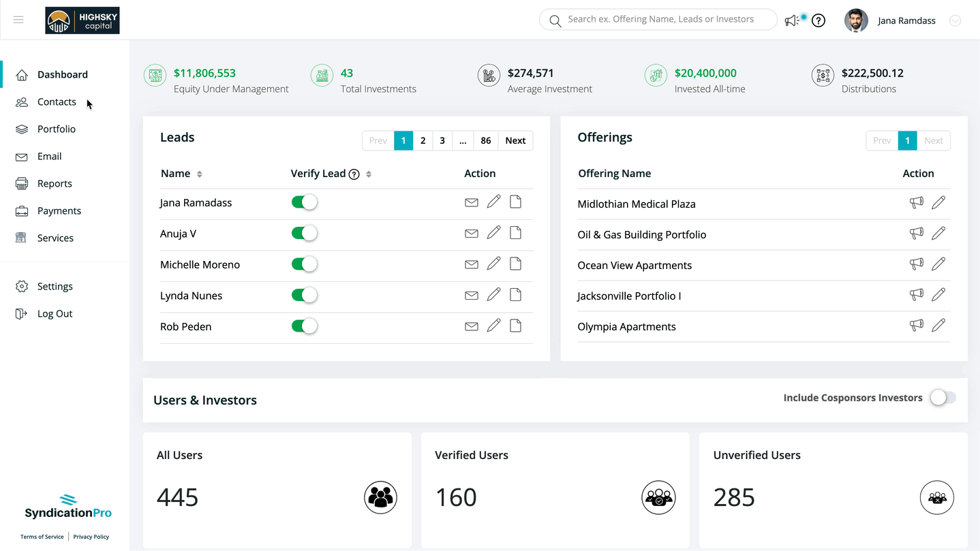
Task: Open the document icon for Michelle Moreno
Action: [x=516, y=264]
